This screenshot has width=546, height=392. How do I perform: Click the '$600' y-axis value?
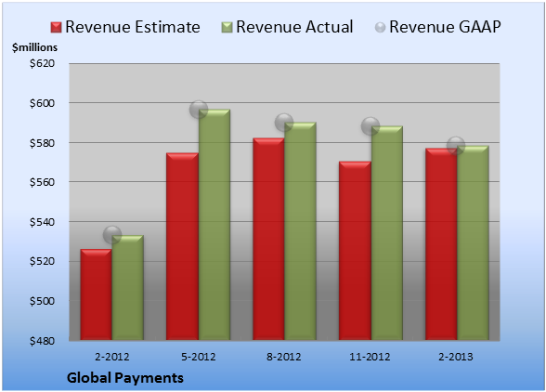point(42,103)
